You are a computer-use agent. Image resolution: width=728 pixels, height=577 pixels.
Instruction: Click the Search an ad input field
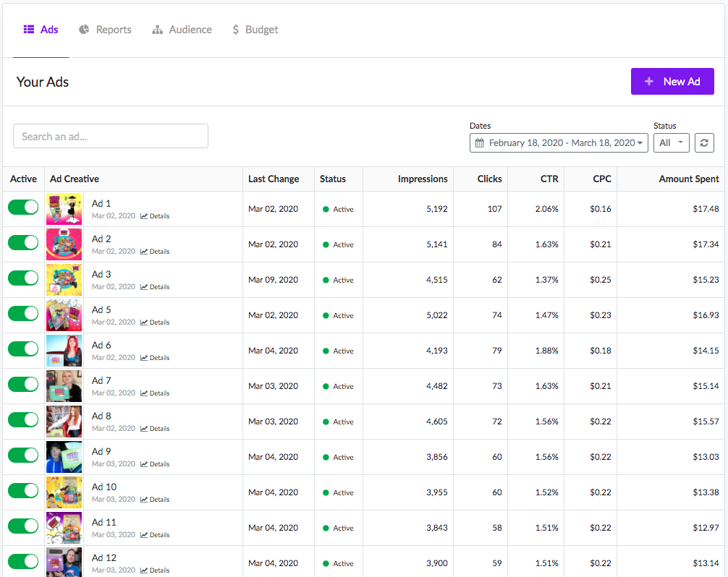tap(111, 136)
